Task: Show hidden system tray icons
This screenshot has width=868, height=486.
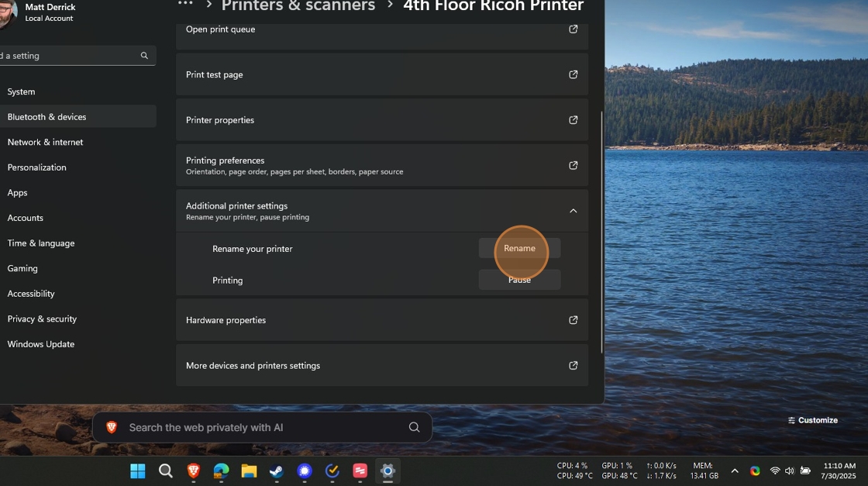Action: point(735,471)
